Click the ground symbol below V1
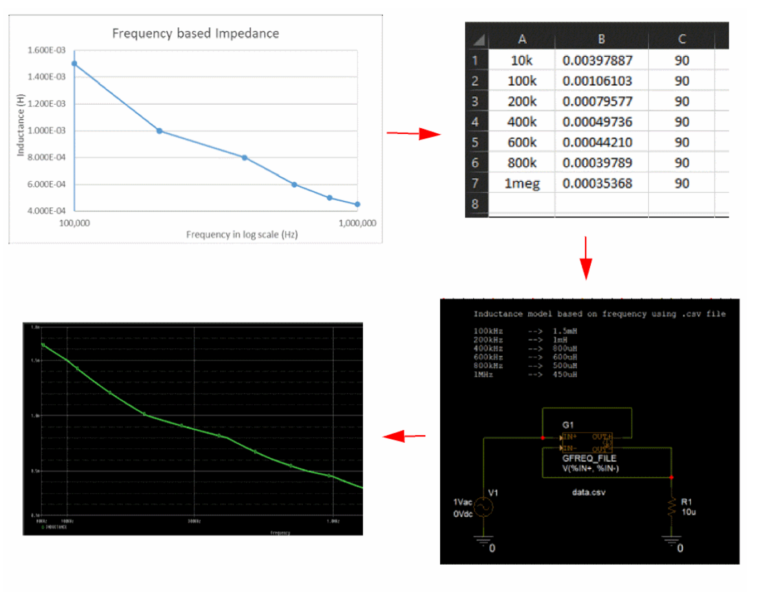This screenshot has width=768, height=592. [481, 540]
